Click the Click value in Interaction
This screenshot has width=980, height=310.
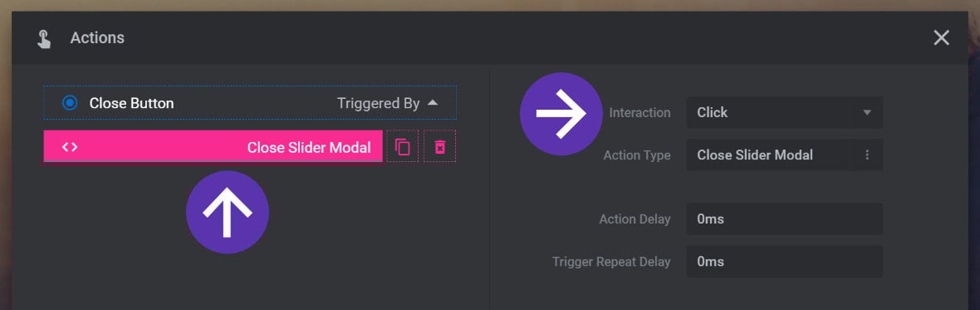[712, 112]
